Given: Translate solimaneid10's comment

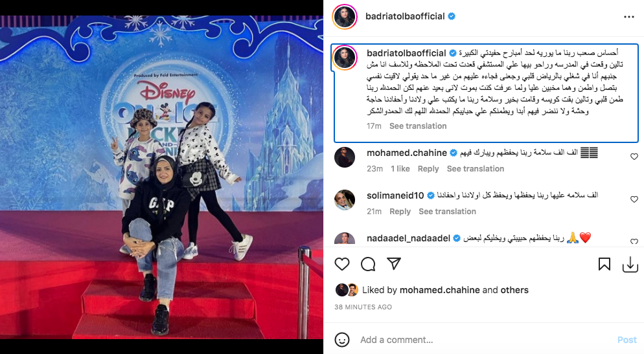Looking at the screenshot, I should (x=447, y=211).
